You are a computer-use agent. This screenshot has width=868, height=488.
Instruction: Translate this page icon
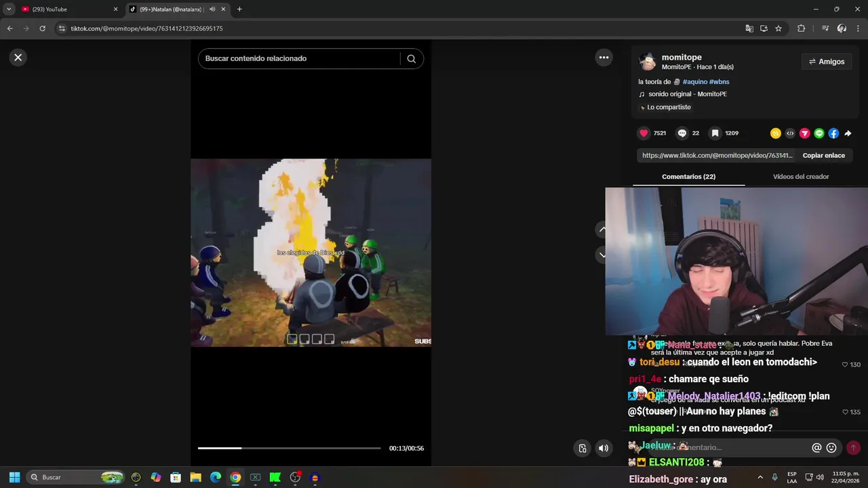point(749,28)
